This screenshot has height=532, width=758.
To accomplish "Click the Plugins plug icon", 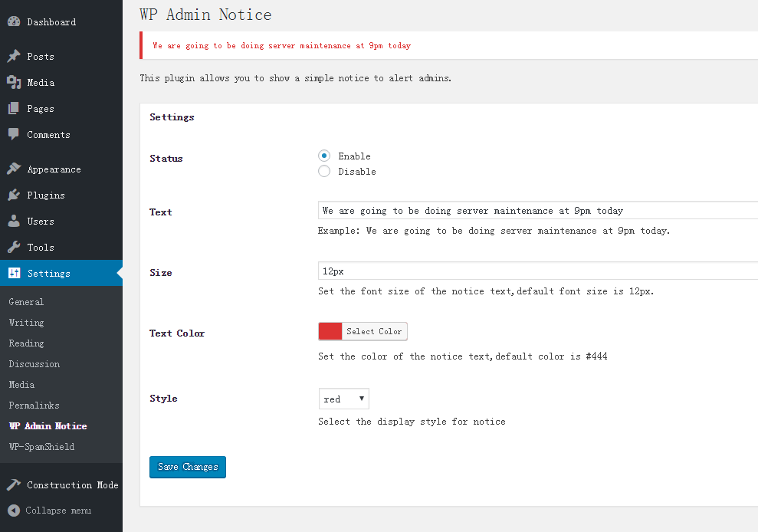I will click(x=14, y=195).
